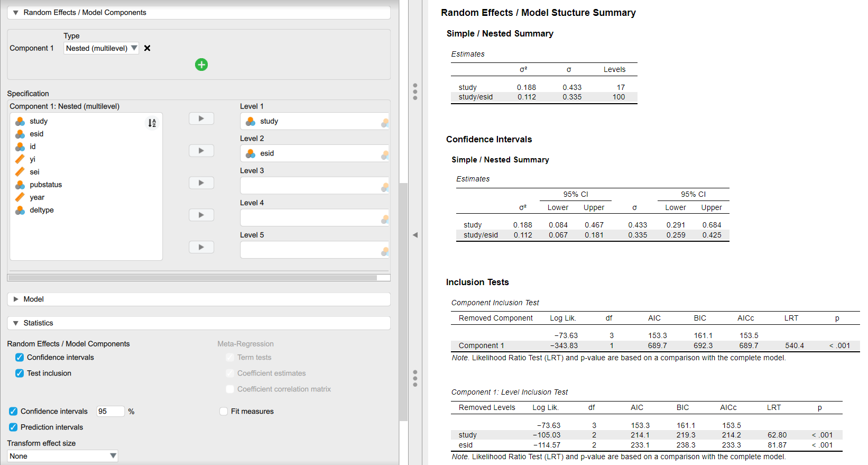Uncheck Test inclusion checkbox
The height and width of the screenshot is (465, 868).
pos(20,373)
